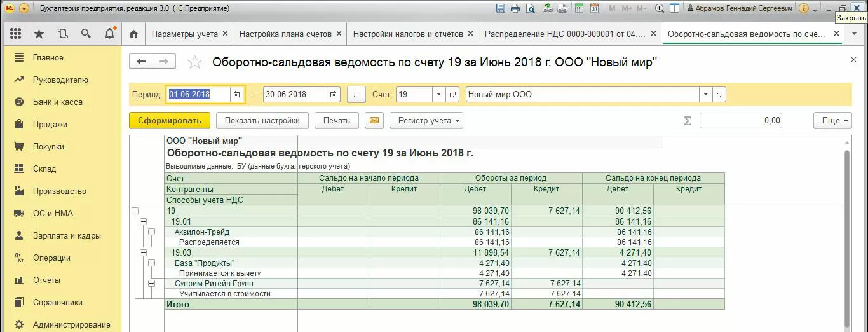Screen dimensions: 868x332
Task: Open Склад section in sidebar
Action: coord(61,169)
